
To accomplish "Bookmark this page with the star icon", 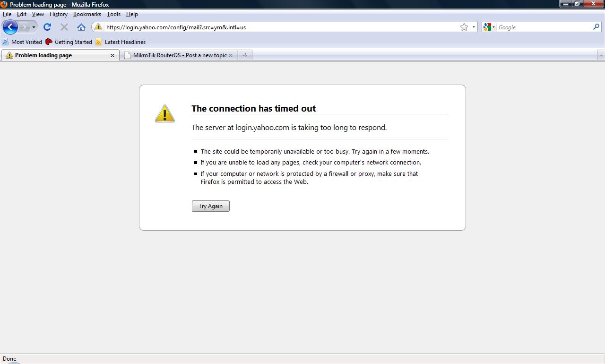I will (464, 27).
